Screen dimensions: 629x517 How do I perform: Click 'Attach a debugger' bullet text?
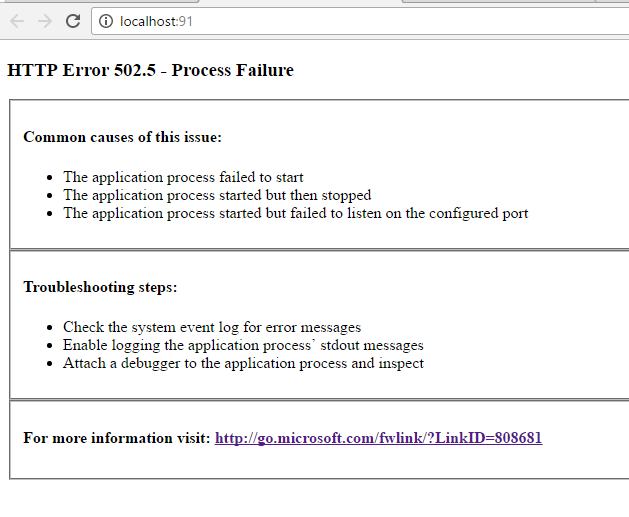tap(243, 363)
